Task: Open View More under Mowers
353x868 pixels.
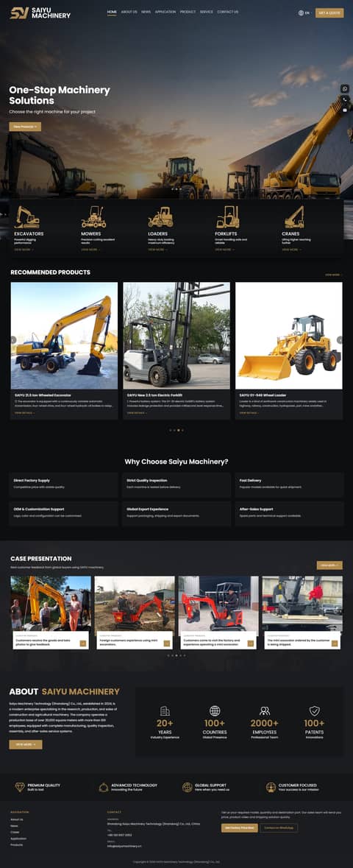Action: pos(90,250)
